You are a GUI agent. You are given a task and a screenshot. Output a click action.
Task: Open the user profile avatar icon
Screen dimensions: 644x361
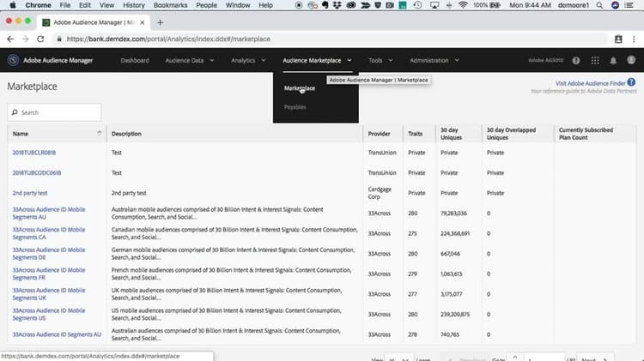[631, 60]
